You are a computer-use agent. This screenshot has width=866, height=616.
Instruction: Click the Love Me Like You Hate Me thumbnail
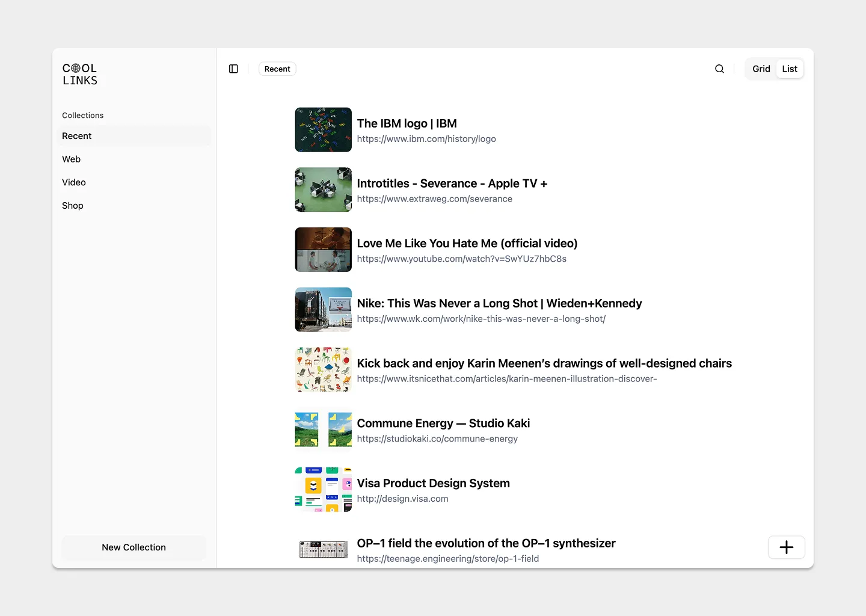(324, 250)
